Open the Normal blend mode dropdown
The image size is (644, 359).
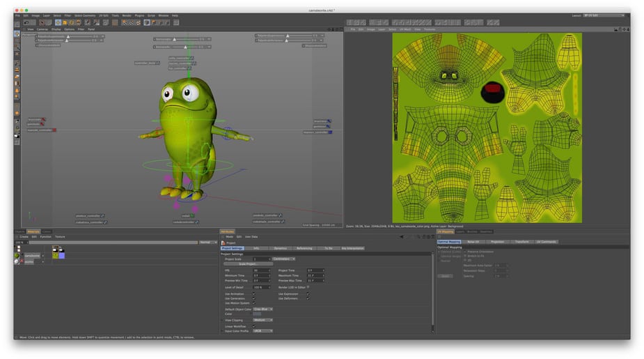tap(208, 243)
